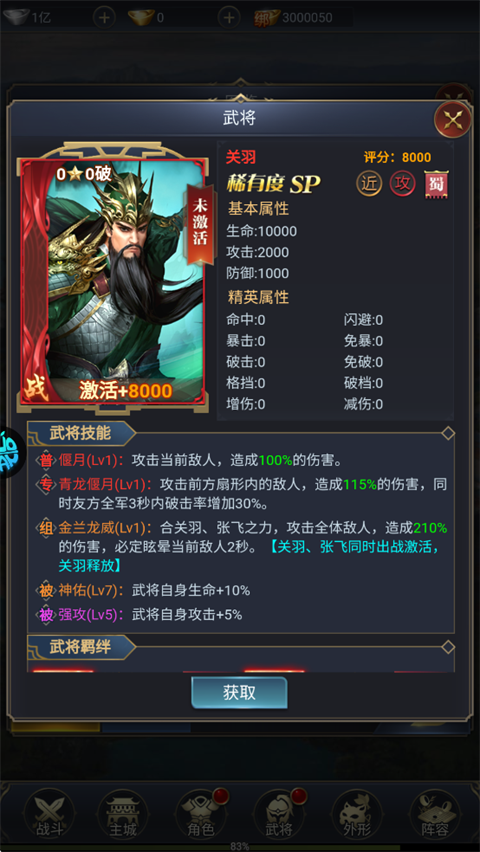Click the 获取 obtain button
The height and width of the screenshot is (852, 480).
(x=239, y=693)
